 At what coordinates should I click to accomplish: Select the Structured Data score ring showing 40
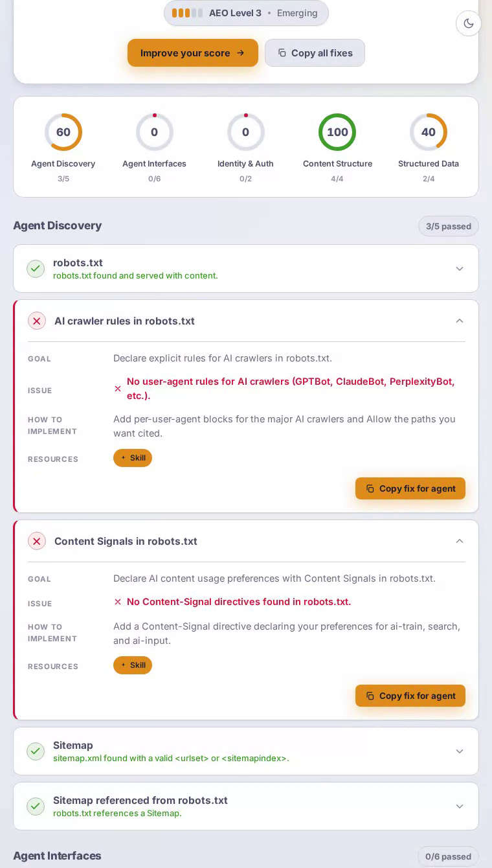(429, 132)
